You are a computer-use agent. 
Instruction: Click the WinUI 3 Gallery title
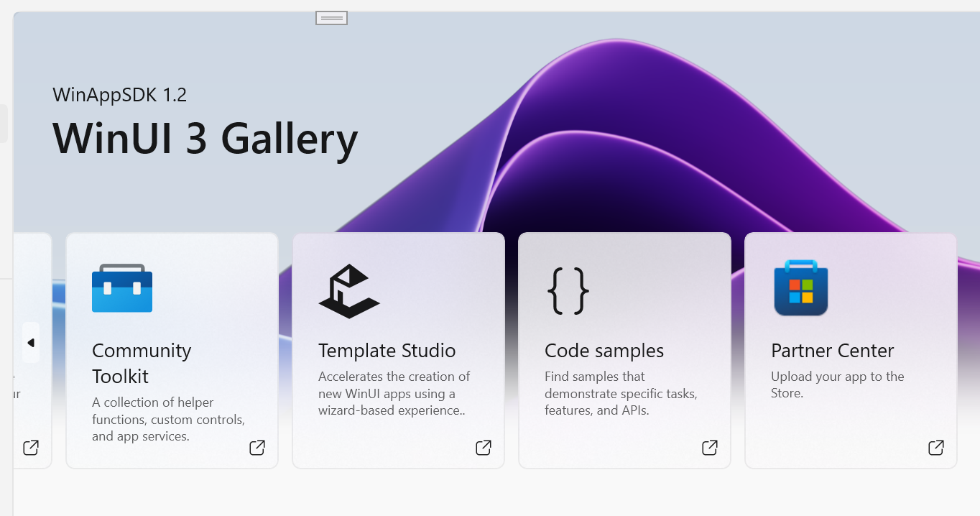pyautogui.click(x=205, y=139)
